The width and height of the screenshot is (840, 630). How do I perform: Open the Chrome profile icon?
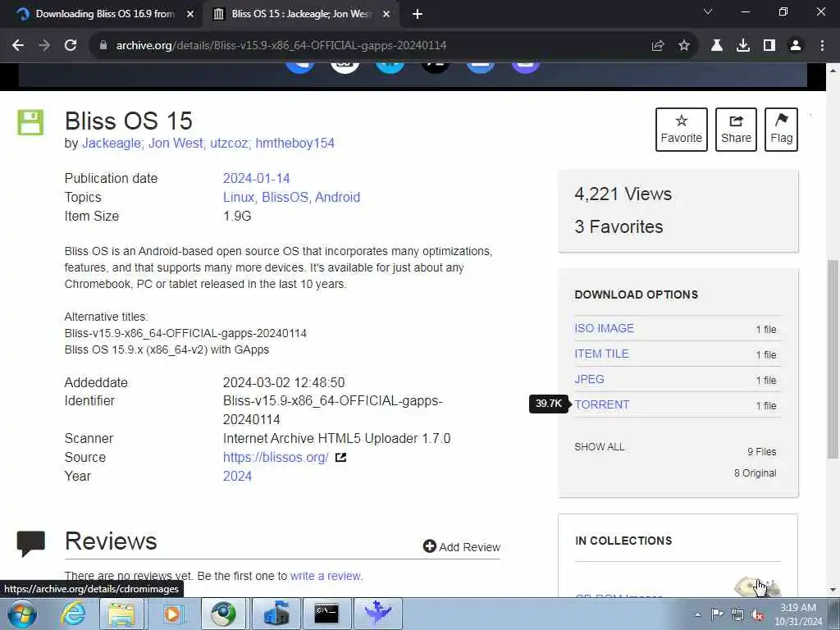point(795,46)
